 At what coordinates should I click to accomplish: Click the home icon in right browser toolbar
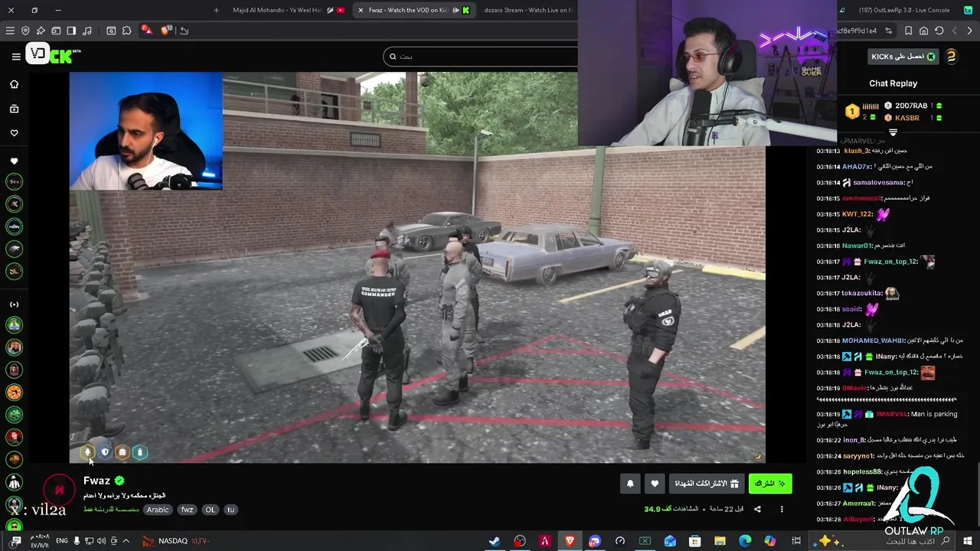coord(923,31)
